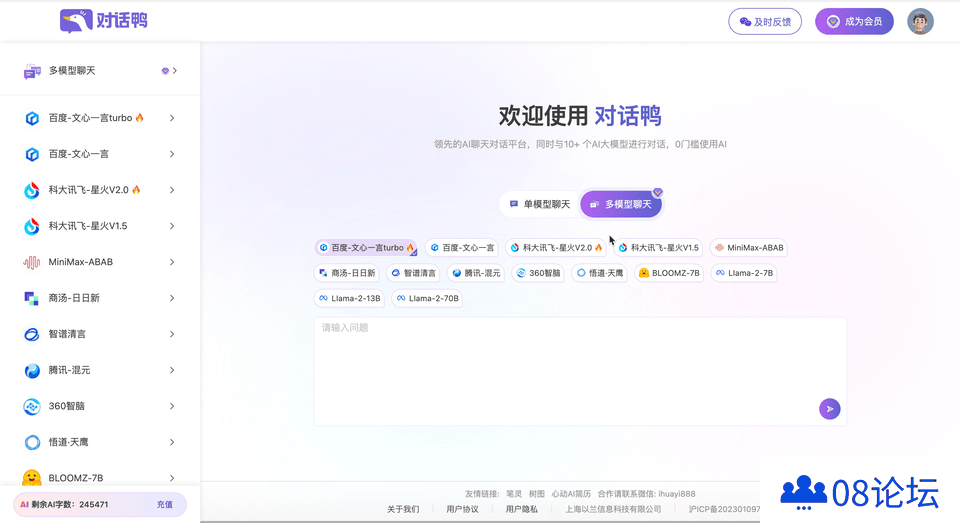Viewport: 960px width, 523px height.
Task: Switch to 单模型聊天 tab
Action: coord(540,204)
